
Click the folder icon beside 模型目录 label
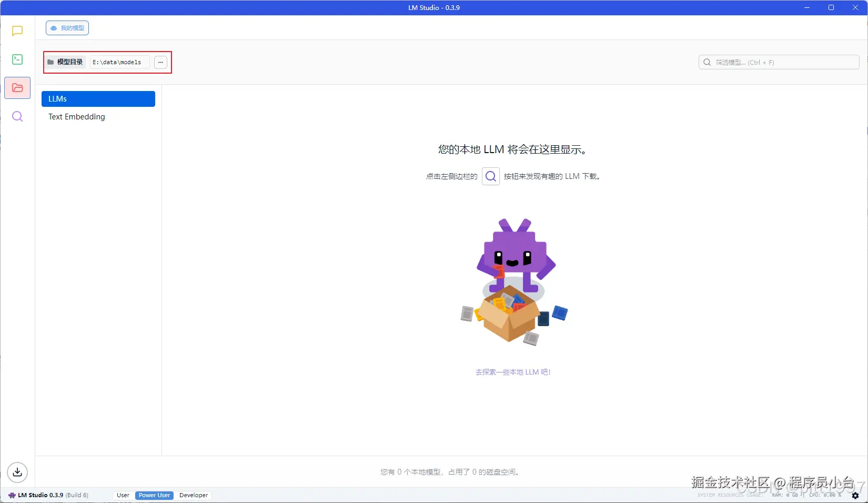51,62
